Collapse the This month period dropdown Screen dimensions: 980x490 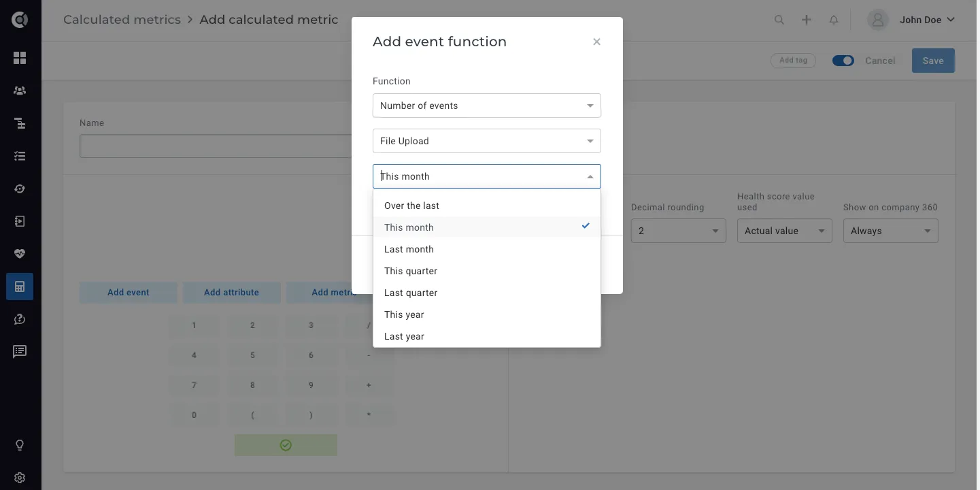(487, 176)
